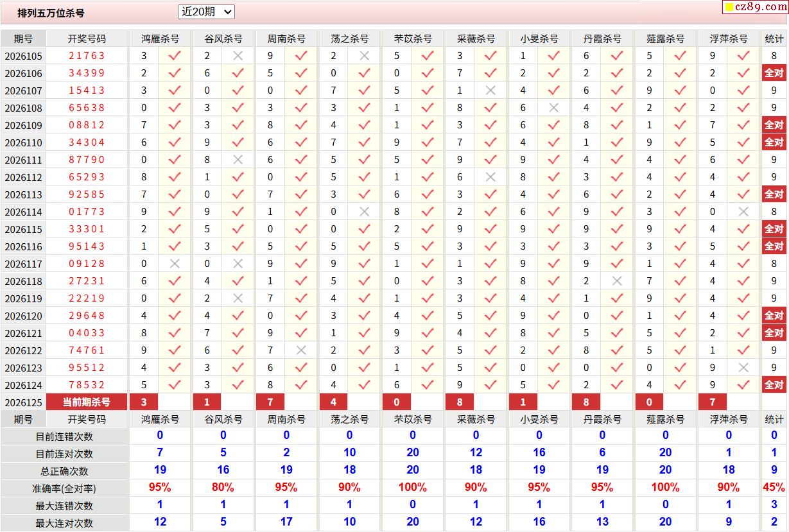
Task: Click the gray X in 采薇杀号 row 2026107
Action: point(490,90)
